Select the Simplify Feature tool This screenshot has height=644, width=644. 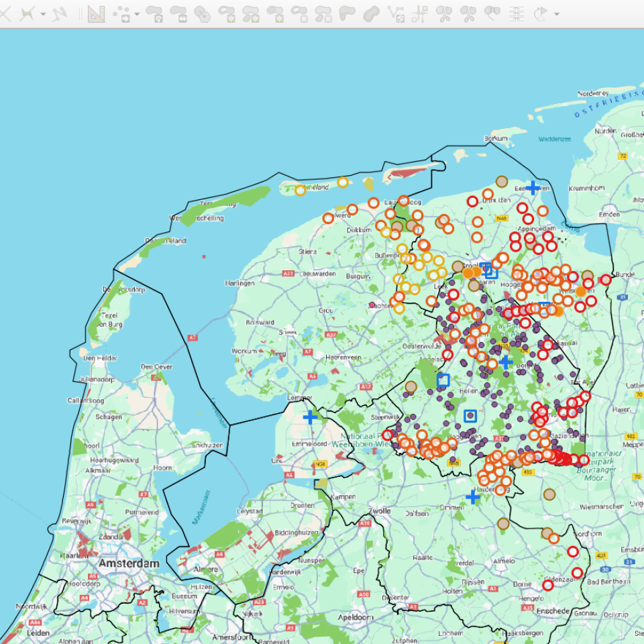tap(203, 13)
